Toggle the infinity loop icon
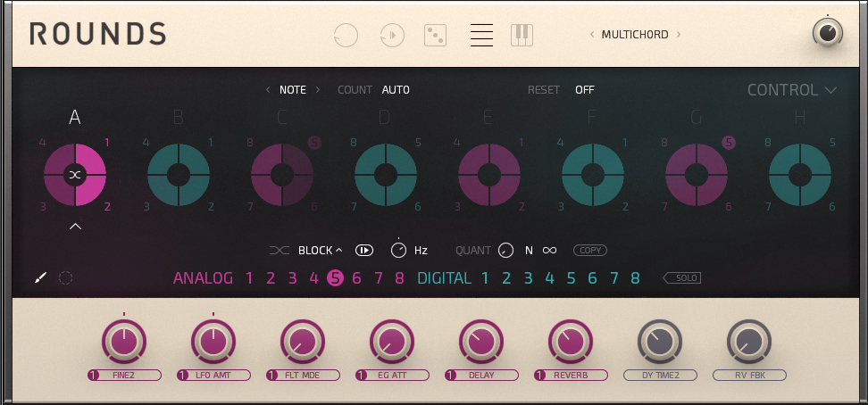The image size is (868, 405). (x=549, y=251)
